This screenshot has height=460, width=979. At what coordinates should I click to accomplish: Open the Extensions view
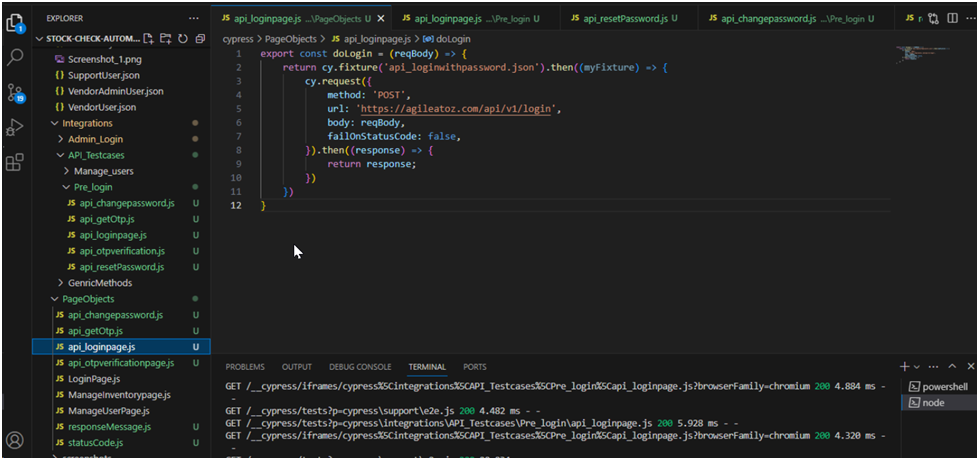point(14,162)
